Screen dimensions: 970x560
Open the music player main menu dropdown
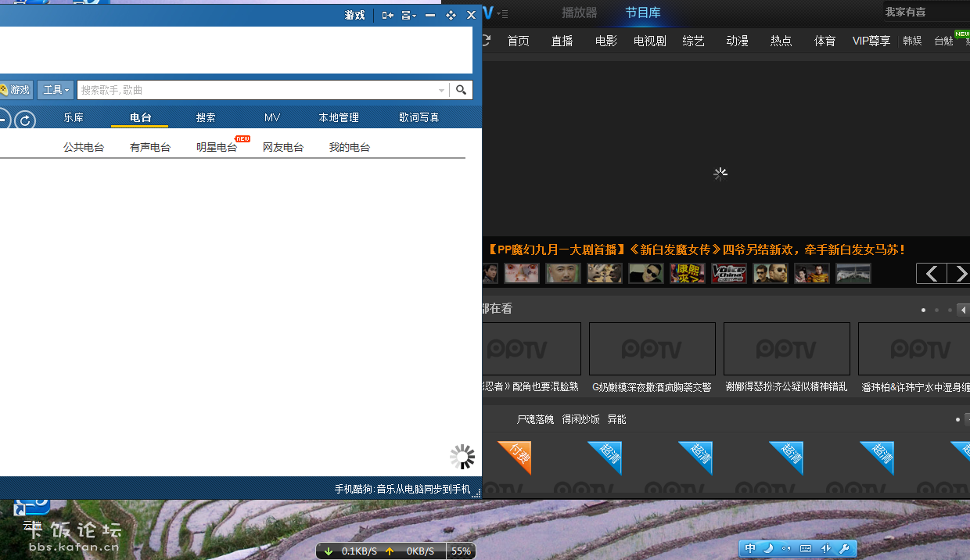coord(408,15)
